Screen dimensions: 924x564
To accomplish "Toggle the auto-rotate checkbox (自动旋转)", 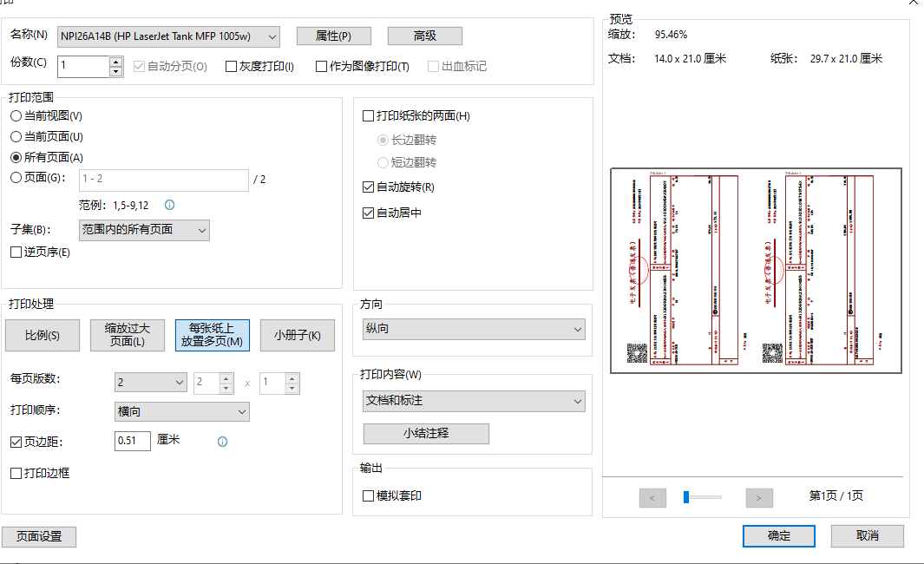I will tap(369, 187).
